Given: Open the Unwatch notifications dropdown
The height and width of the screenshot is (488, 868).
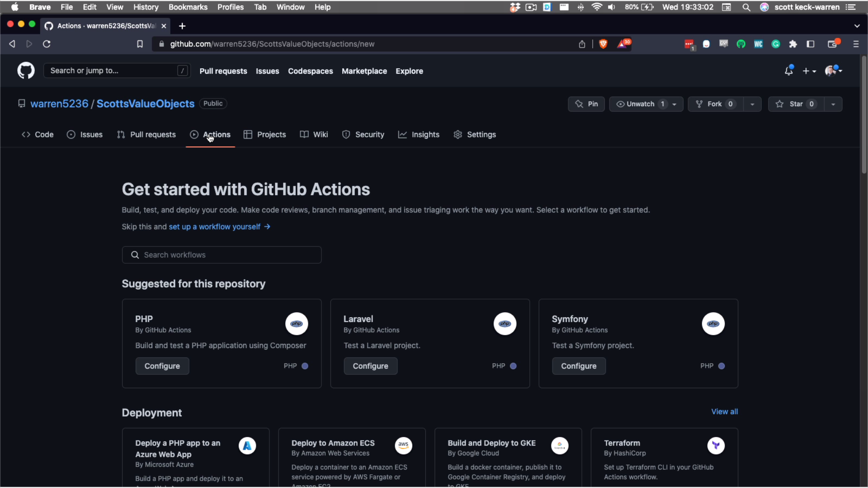Looking at the screenshot, I should pos(646,104).
